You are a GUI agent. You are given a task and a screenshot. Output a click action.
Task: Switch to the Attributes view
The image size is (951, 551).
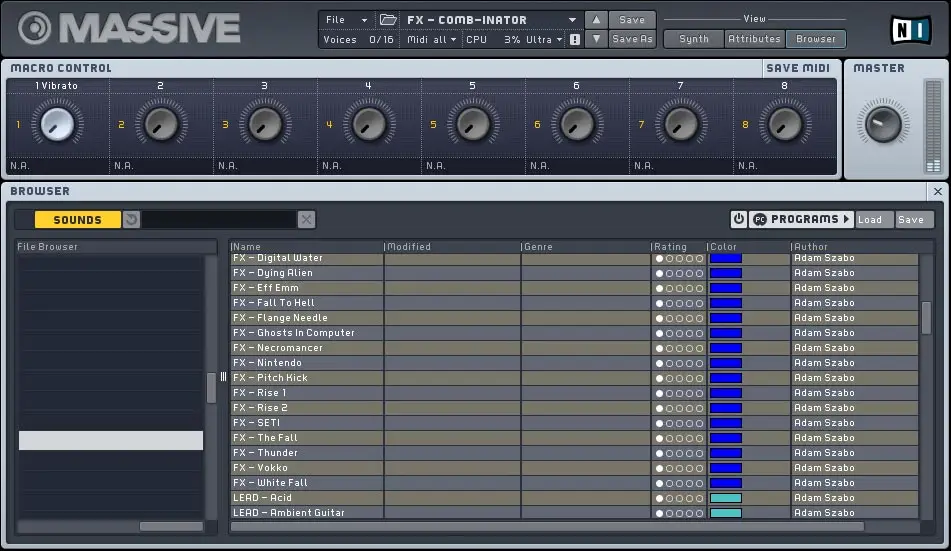(x=754, y=39)
